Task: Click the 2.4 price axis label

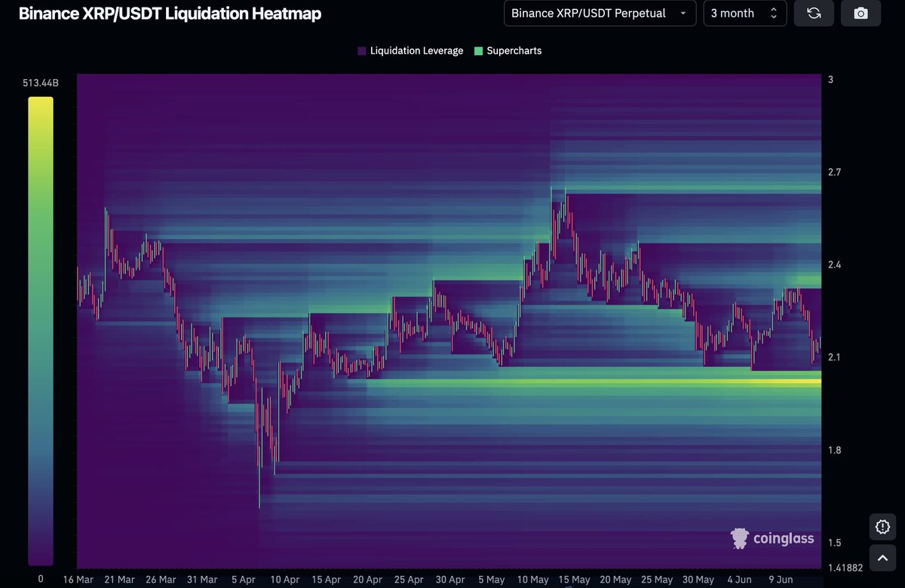Action: [835, 265]
